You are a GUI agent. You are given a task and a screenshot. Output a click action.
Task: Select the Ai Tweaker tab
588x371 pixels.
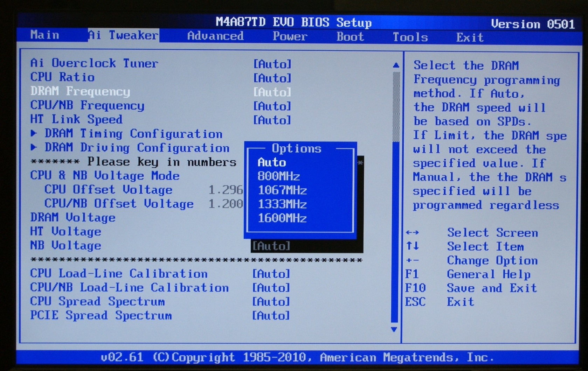pos(123,35)
